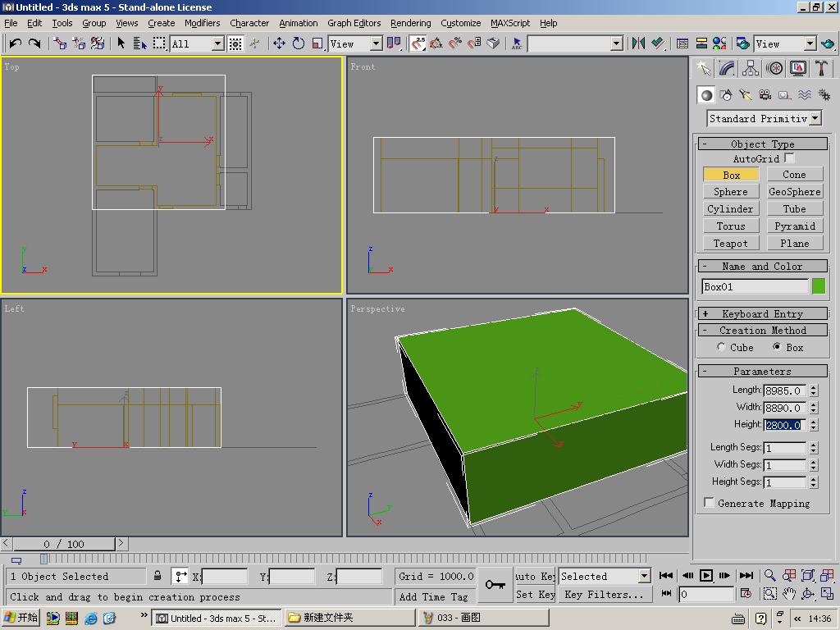Select the Rotate transform tool

pos(299,43)
